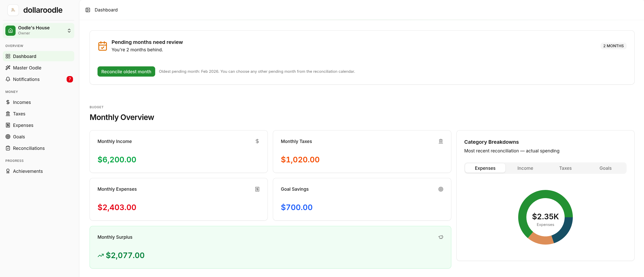Click the Monthly Expenses receipt icon
The height and width of the screenshot is (277, 644).
257,189
